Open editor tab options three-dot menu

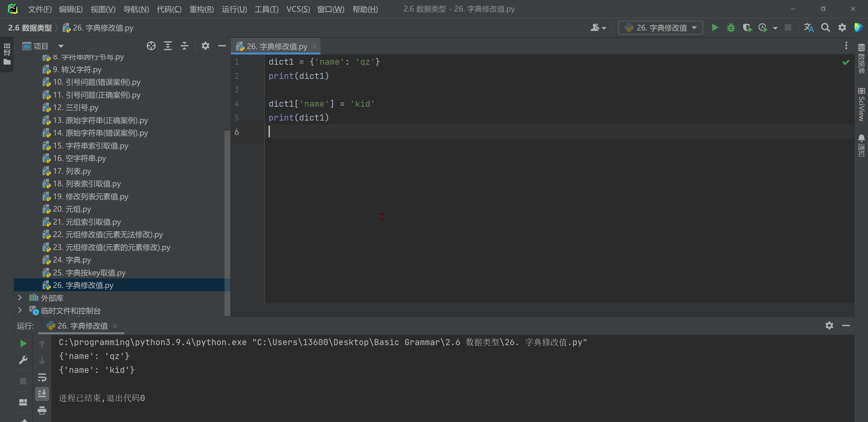tap(846, 45)
